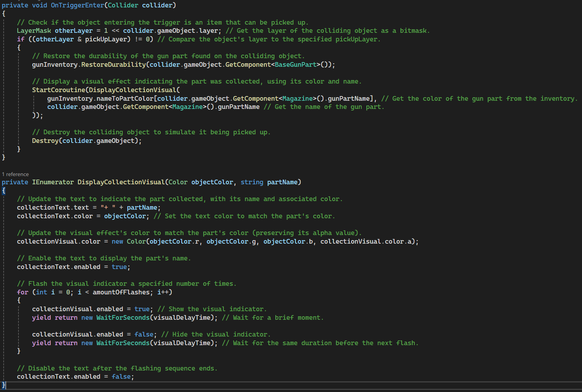Click objectColor.g in the new Color call
The width and height of the screenshot is (582, 392).
[231, 241]
